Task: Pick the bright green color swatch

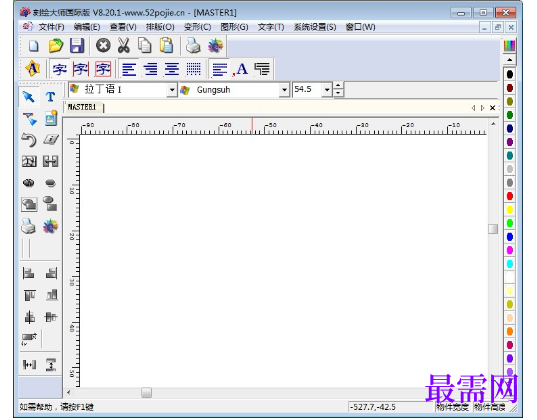Action: pyautogui.click(x=510, y=223)
